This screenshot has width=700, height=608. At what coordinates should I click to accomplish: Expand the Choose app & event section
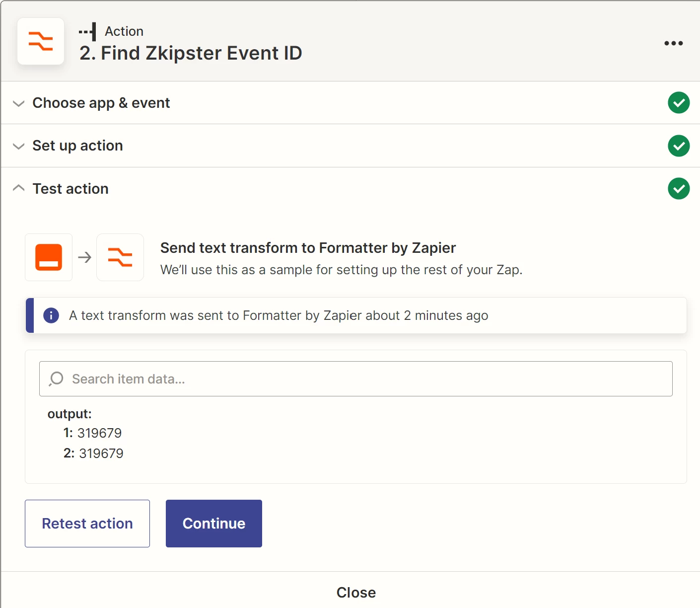coord(350,103)
